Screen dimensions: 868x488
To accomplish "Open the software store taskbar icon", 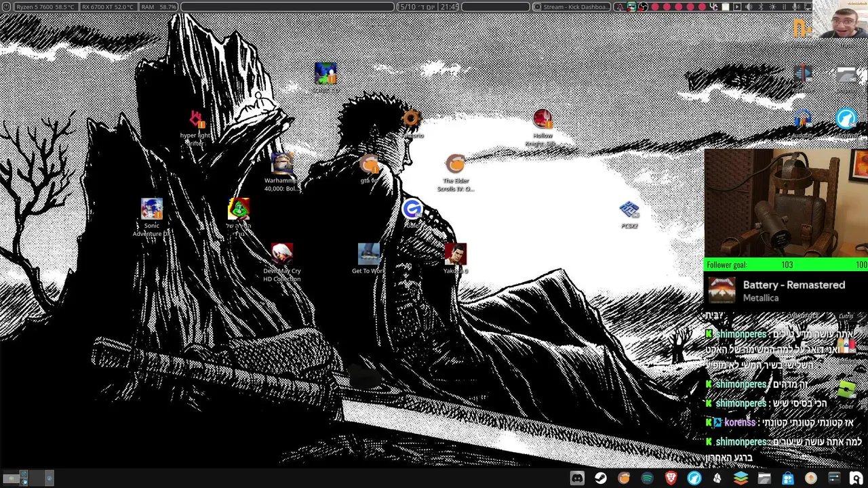I will pyautogui.click(x=788, y=478).
